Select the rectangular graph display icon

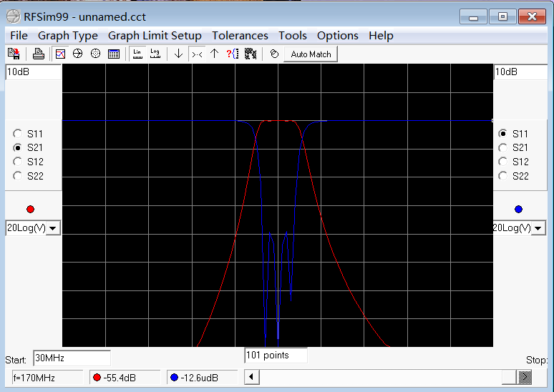tap(60, 54)
